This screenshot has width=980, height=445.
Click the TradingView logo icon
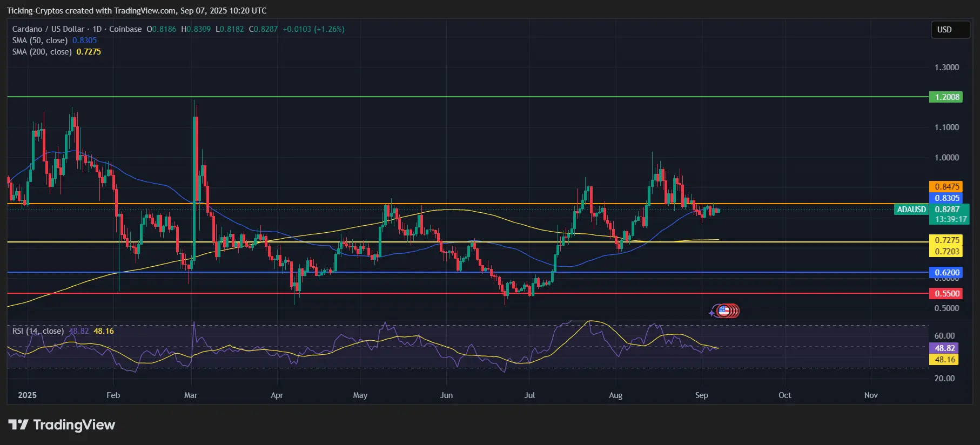[x=18, y=425]
